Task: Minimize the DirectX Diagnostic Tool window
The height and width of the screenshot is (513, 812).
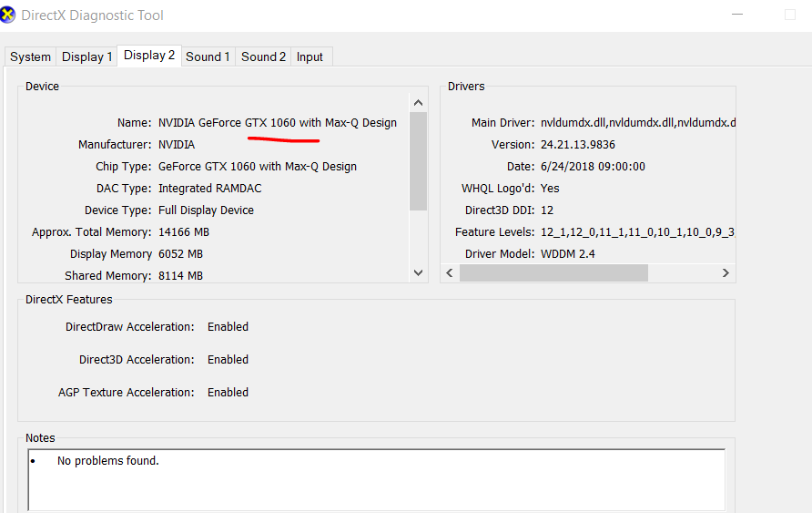Action: pyautogui.click(x=737, y=15)
